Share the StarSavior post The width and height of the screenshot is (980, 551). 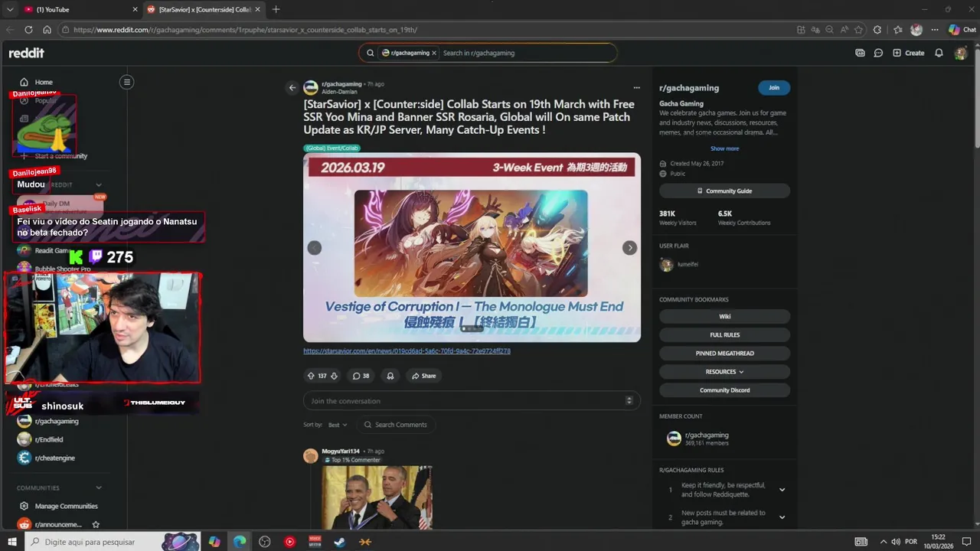click(x=423, y=376)
